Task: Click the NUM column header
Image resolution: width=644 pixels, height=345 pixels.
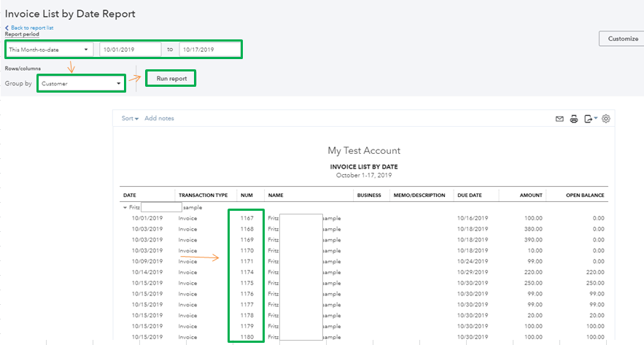Action: click(247, 195)
